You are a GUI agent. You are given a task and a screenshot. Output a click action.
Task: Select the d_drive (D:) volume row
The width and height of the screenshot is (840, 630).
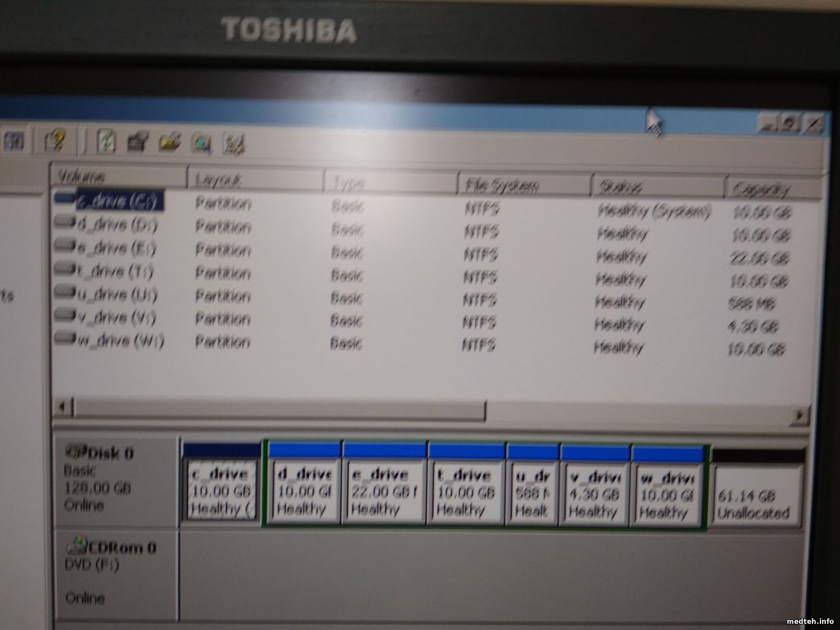pyautogui.click(x=116, y=225)
